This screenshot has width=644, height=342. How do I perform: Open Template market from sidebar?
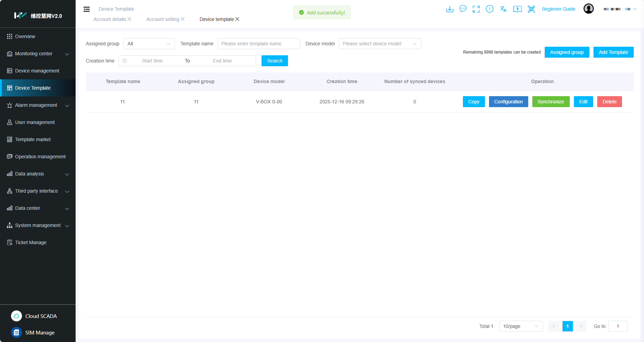(33, 139)
